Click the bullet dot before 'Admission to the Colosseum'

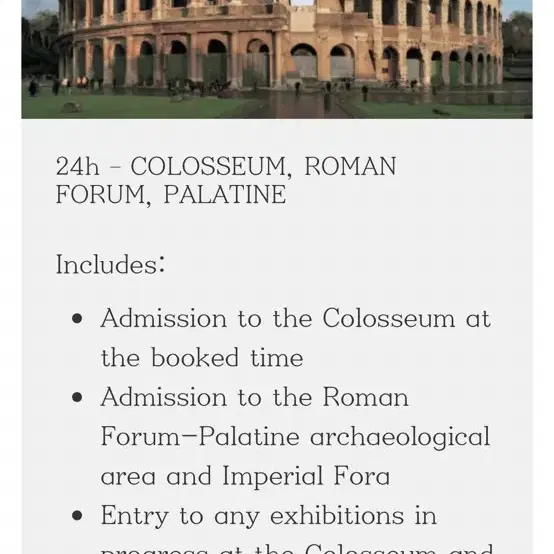tap(77, 319)
